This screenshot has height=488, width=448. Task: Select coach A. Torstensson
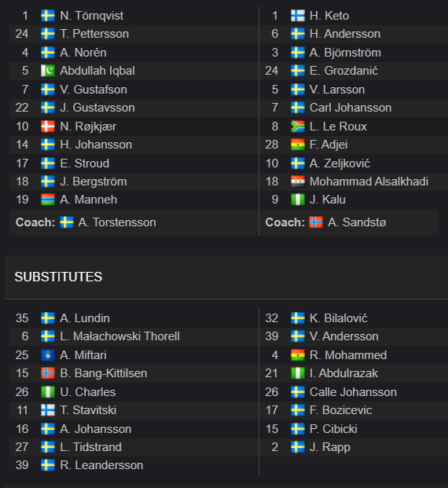pos(117,222)
